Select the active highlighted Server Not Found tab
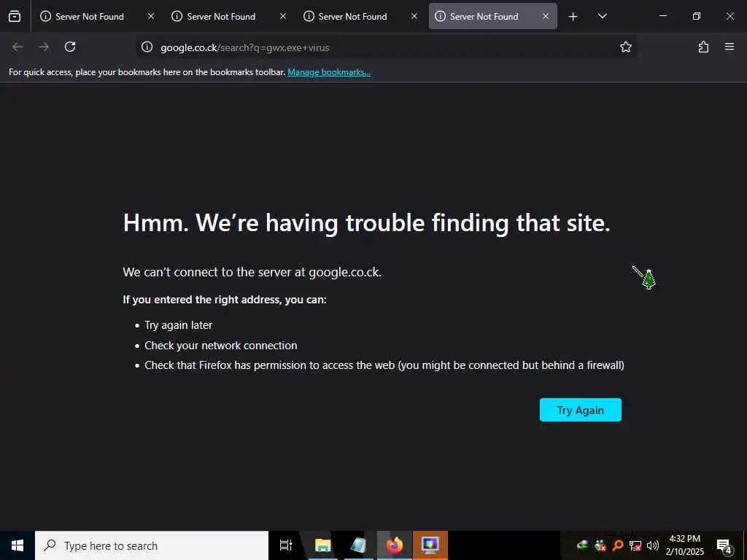 pyautogui.click(x=492, y=16)
